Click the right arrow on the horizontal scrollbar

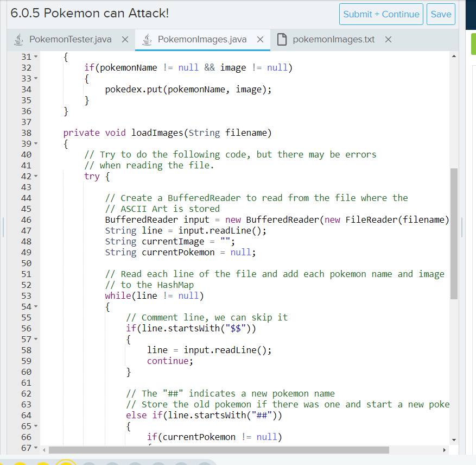point(445,450)
